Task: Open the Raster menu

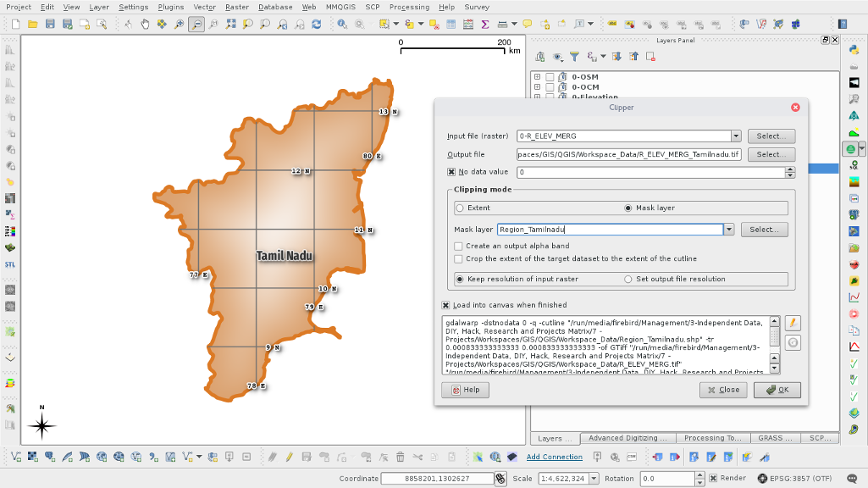Action: tap(236, 7)
